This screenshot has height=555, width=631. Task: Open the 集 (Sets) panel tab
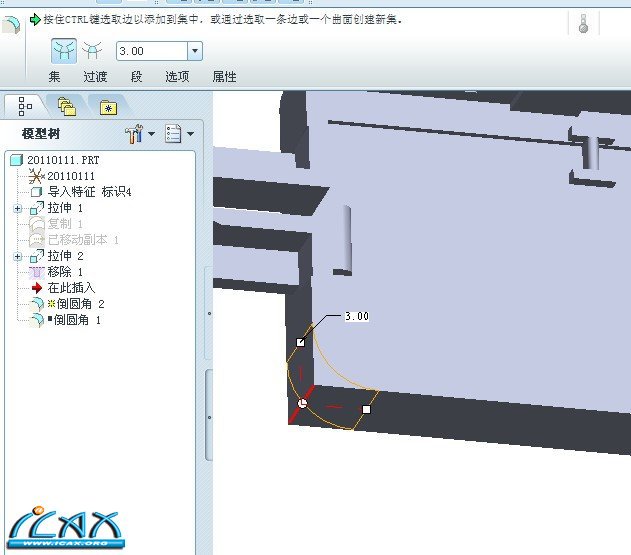coord(54,76)
